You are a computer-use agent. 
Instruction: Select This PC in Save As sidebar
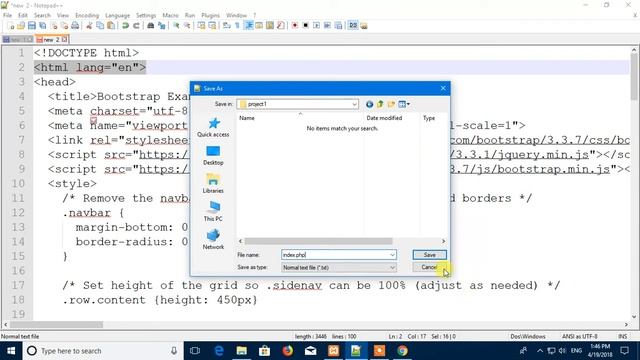pos(213,212)
